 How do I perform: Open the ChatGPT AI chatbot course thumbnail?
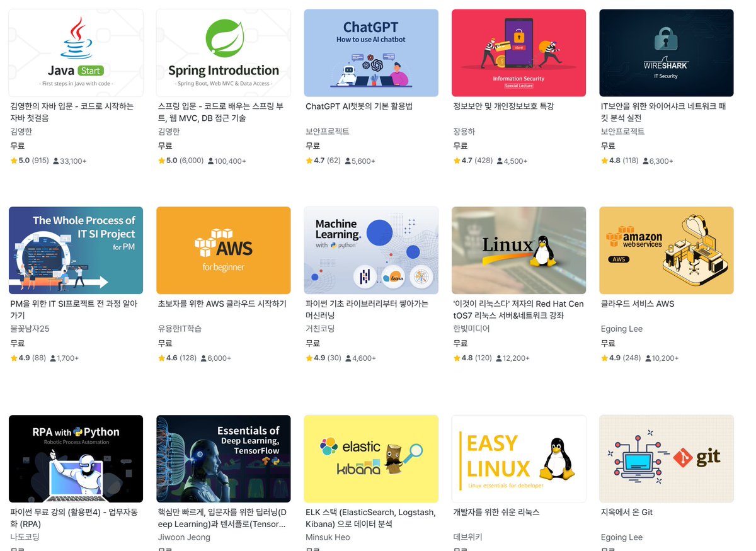(371, 53)
